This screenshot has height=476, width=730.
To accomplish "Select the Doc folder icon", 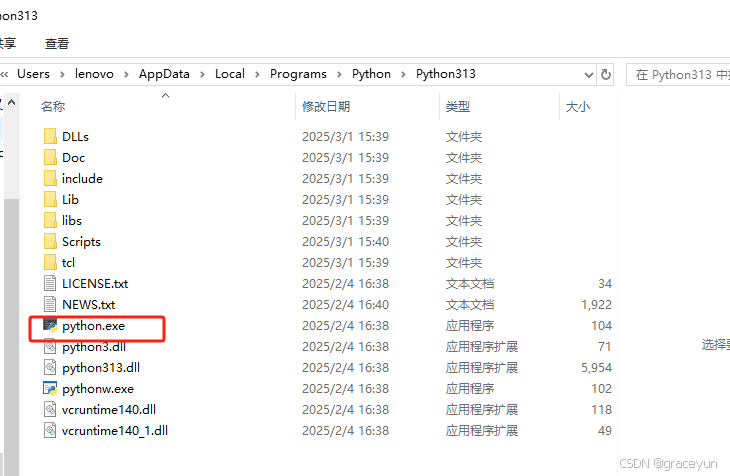I will tap(50, 157).
